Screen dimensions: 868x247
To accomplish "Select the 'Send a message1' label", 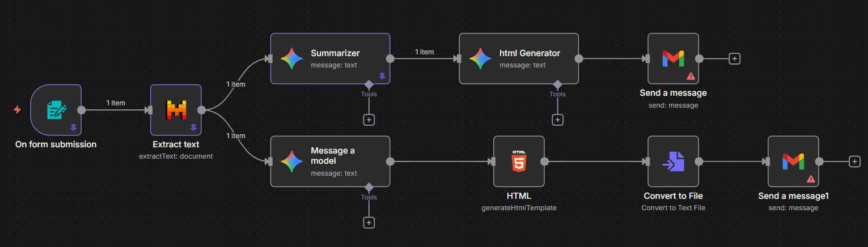I will 793,196.
